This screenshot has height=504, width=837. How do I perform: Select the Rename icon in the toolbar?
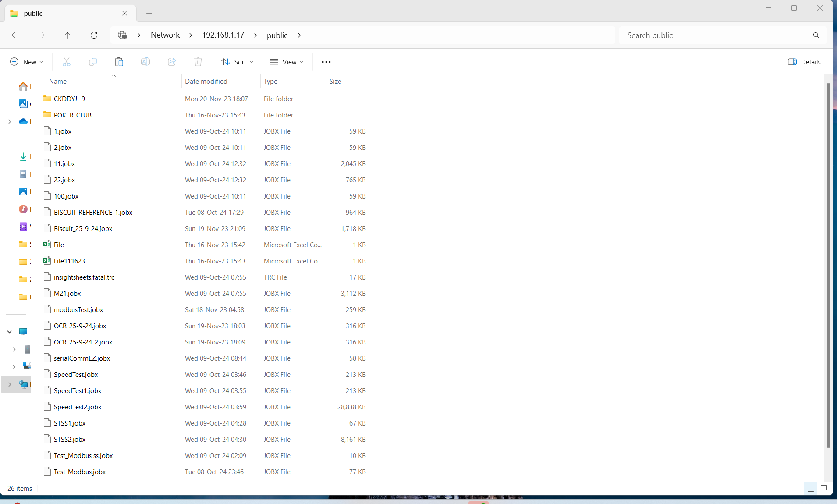[145, 62]
